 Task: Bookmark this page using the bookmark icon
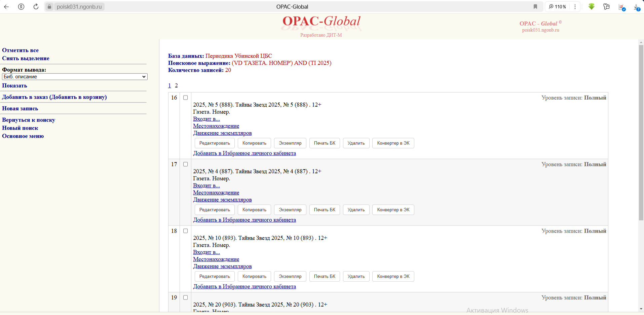coord(535,7)
